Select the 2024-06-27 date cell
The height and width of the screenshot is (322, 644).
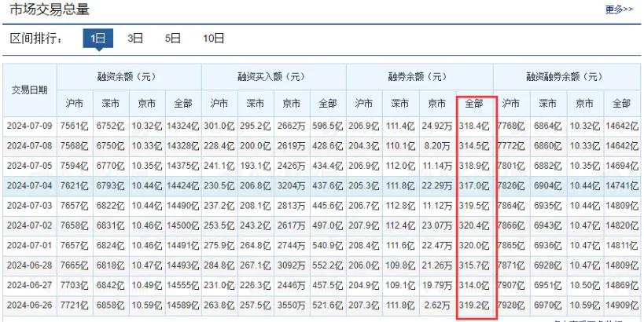(30, 286)
